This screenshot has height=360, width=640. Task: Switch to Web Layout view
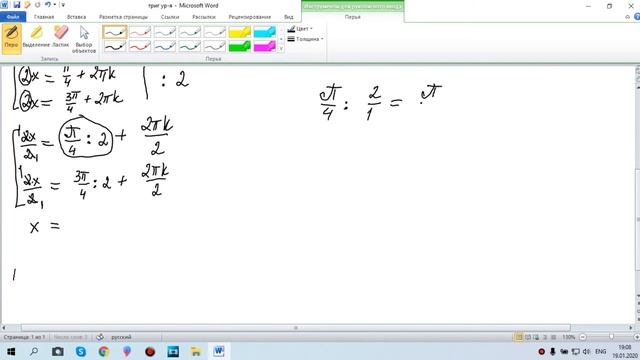pos(536,337)
